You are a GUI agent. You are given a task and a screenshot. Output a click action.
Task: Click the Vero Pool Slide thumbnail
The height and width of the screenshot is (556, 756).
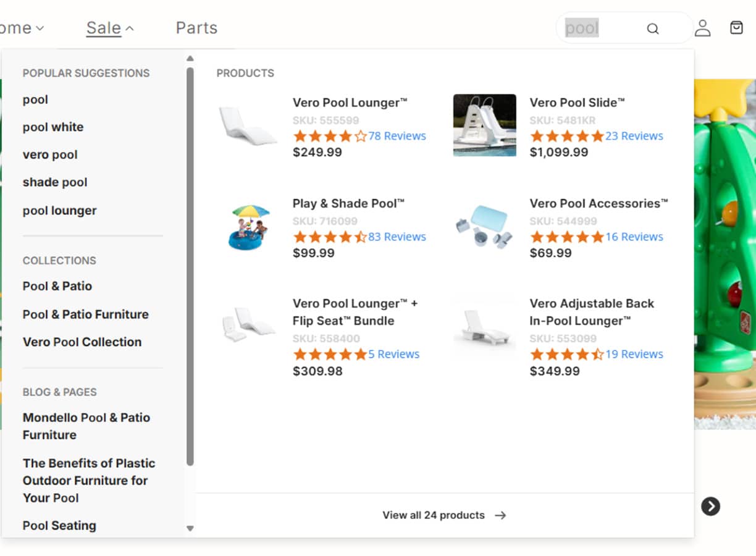485,125
